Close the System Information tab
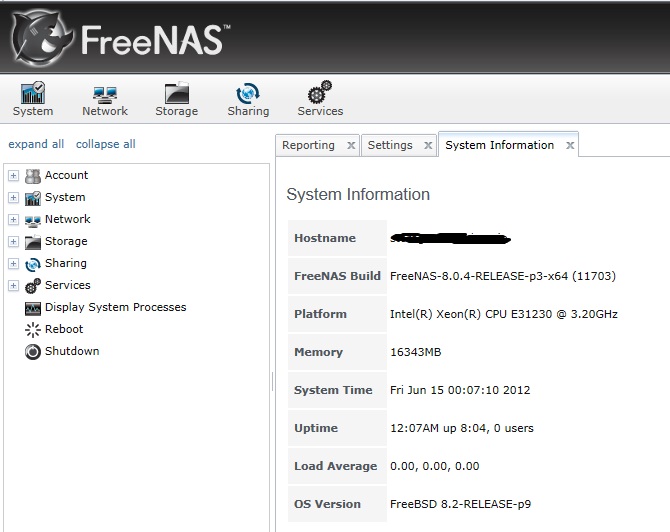Viewport: 670px width, 532px height. 570,146
